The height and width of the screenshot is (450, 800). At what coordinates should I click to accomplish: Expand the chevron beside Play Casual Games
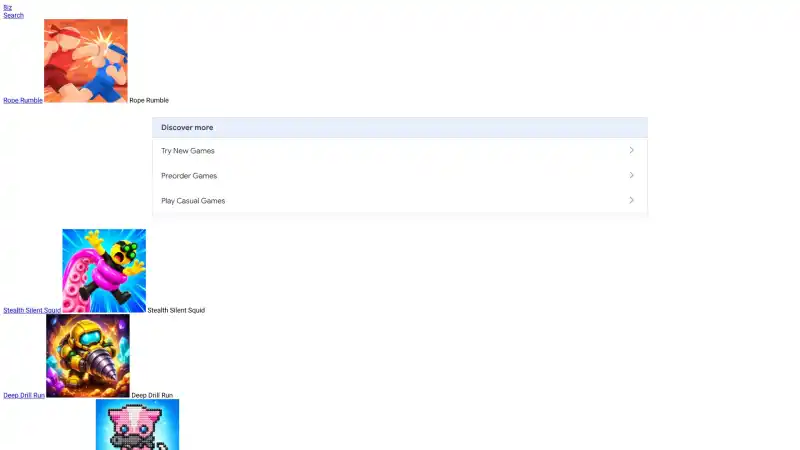(x=631, y=201)
